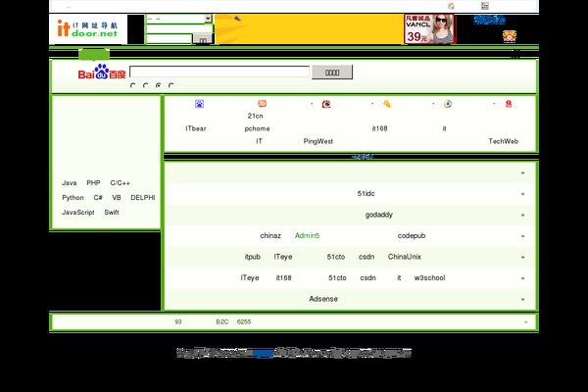The height and width of the screenshot is (392, 588).
Task: Open the w3school link
Action: point(429,278)
